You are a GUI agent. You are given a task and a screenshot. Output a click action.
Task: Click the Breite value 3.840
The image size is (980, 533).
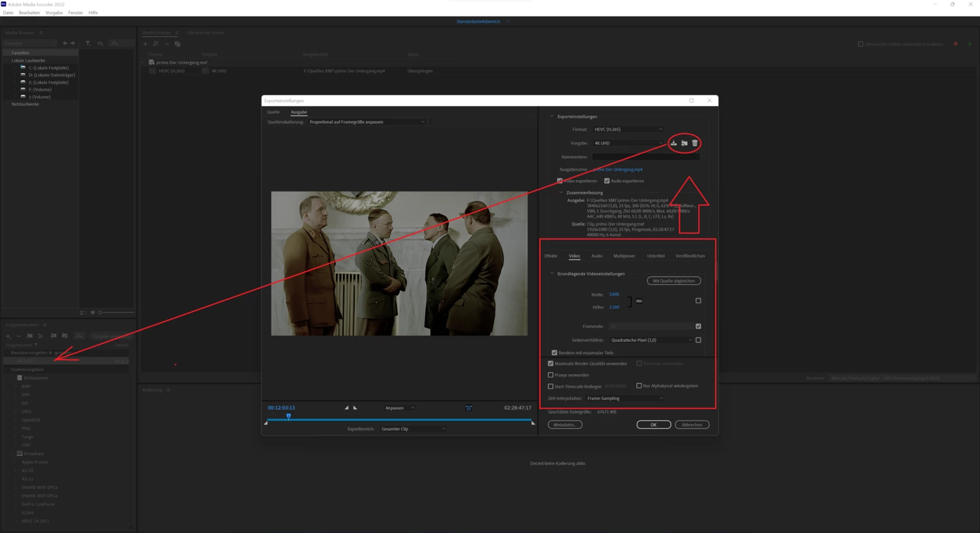coord(614,295)
